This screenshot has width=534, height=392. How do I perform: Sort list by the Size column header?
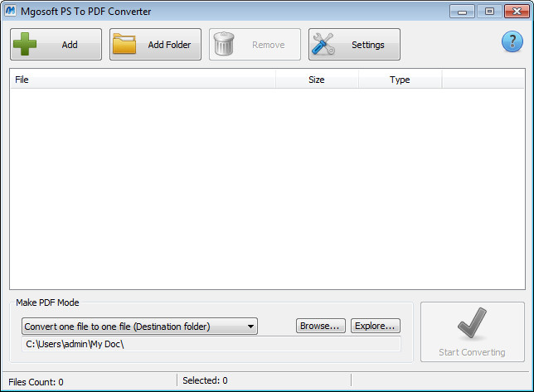317,80
